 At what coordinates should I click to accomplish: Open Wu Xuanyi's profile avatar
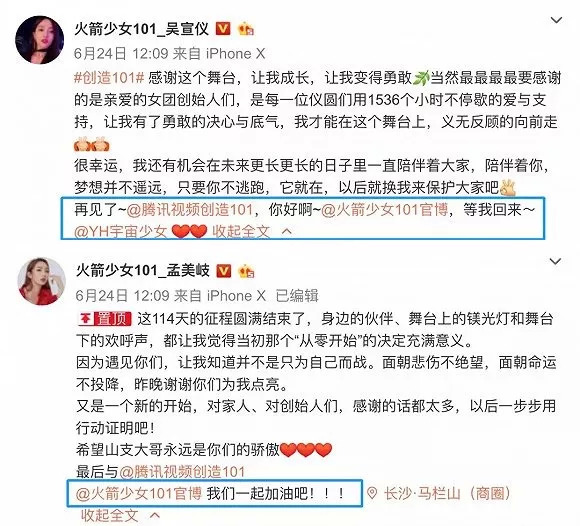pyautogui.click(x=40, y=40)
